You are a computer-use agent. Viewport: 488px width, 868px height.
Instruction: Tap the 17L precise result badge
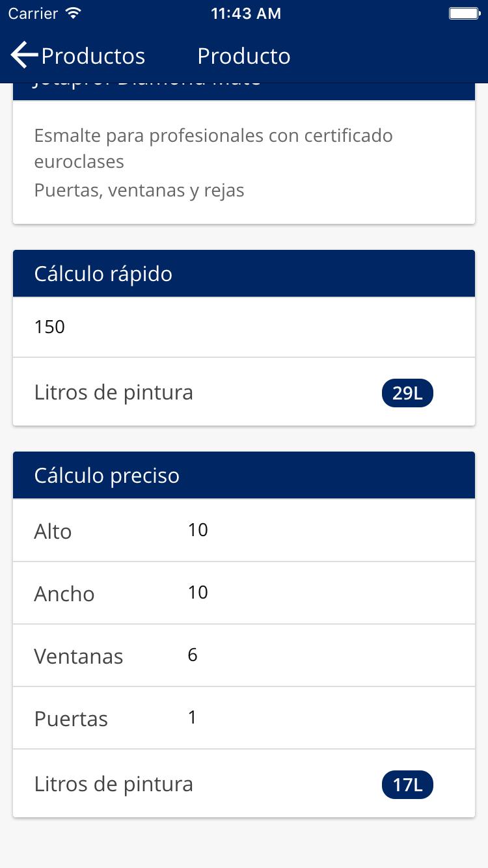point(407,785)
